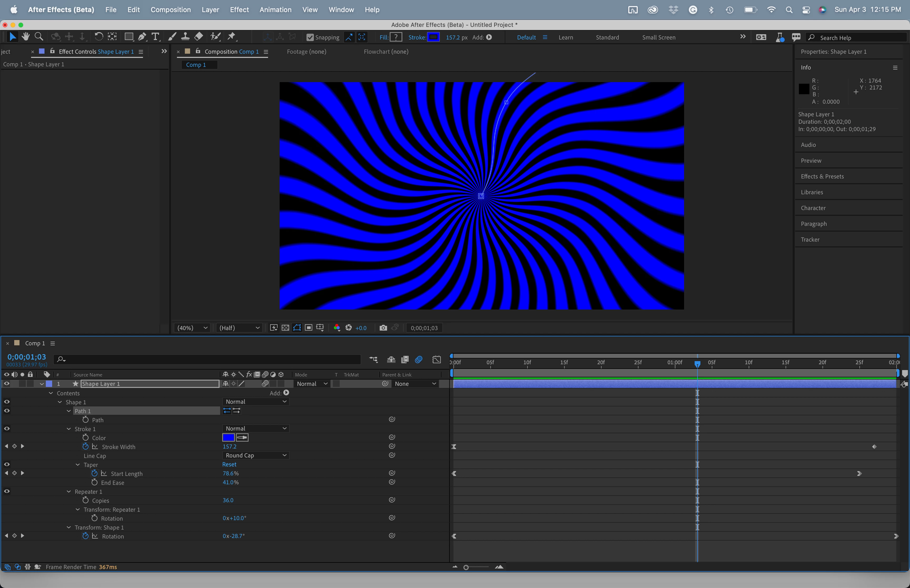
Task: Collapse the Taper property group
Action: tap(78, 465)
